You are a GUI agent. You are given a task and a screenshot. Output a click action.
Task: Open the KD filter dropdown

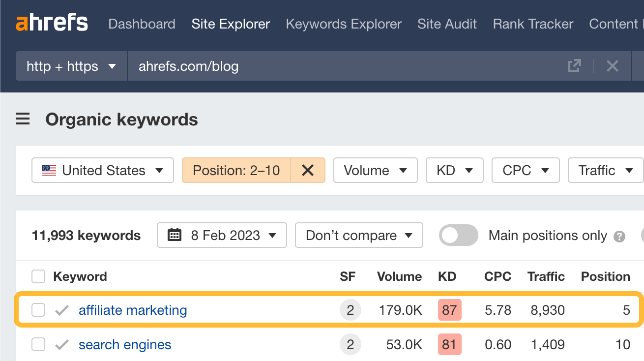pos(454,170)
